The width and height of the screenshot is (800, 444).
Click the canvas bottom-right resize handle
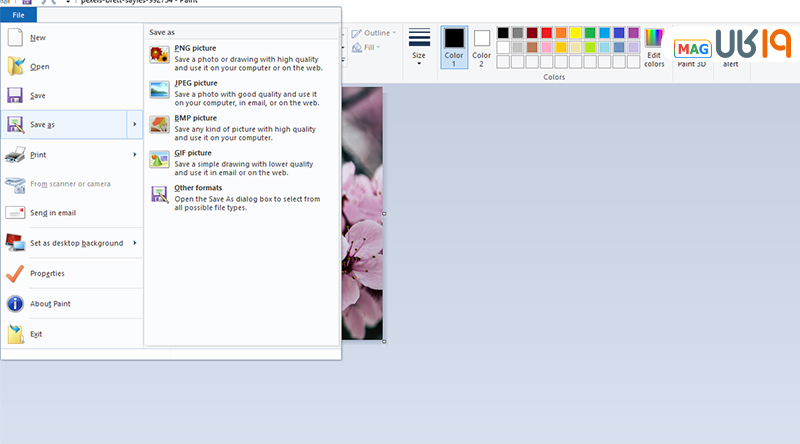coord(384,341)
